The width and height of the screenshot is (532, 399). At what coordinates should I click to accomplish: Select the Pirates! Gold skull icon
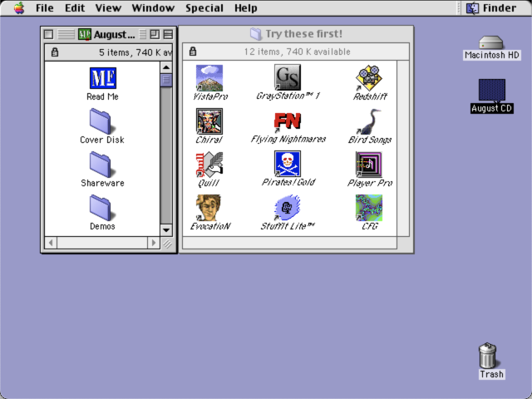288,165
